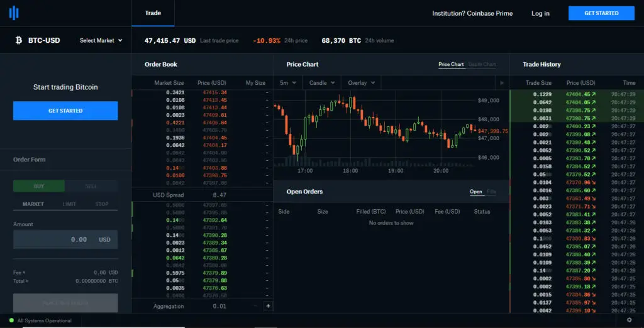Focus the Amount USD input field
The height and width of the screenshot is (328, 644).
click(65, 239)
